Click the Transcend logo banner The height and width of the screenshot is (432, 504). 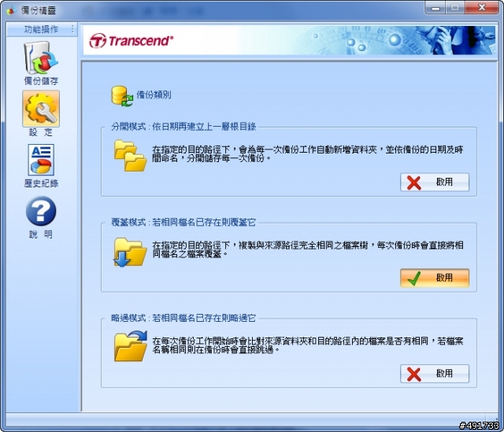click(x=132, y=41)
